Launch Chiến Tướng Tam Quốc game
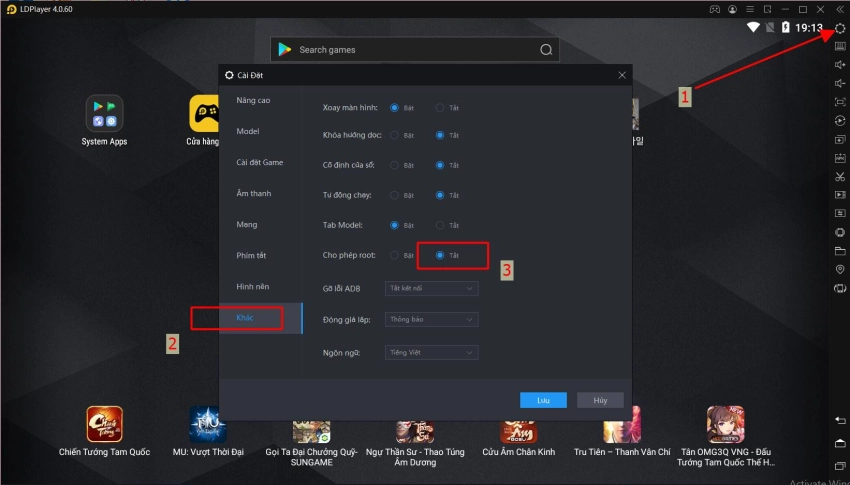850x485 pixels. (x=104, y=424)
